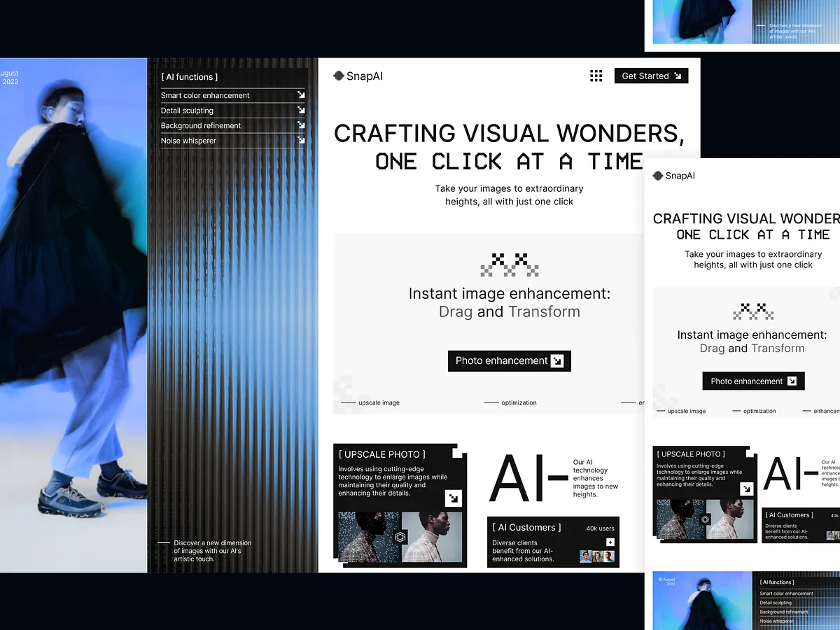Click the arrow icon inside the Photo enhancement button
This screenshot has height=630, width=840.
coord(557,360)
